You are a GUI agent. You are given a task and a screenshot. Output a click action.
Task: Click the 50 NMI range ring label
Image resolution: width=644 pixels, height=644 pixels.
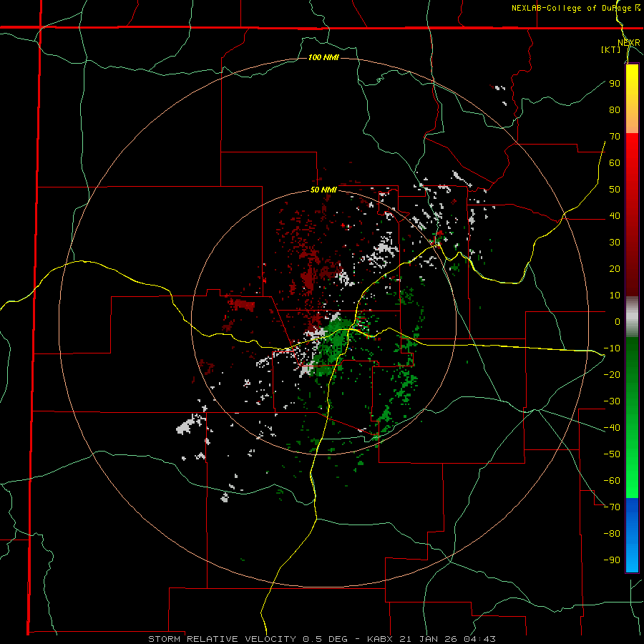323,190
